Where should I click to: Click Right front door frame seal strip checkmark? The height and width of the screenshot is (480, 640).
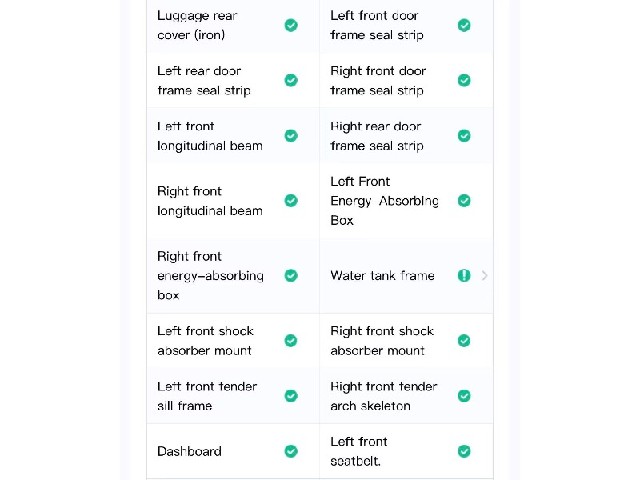click(x=464, y=80)
